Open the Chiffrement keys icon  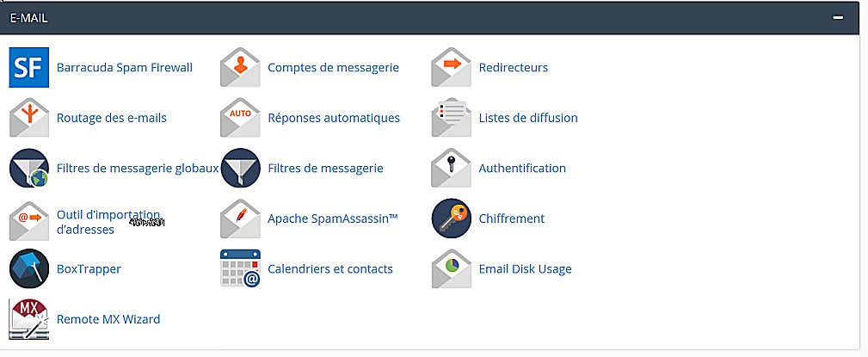click(x=452, y=219)
